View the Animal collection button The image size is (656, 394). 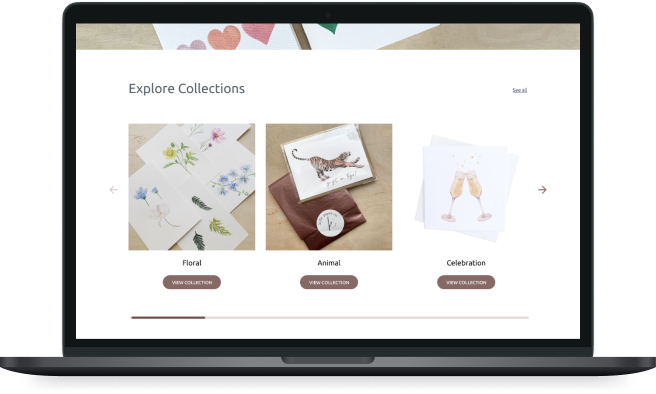tap(329, 282)
